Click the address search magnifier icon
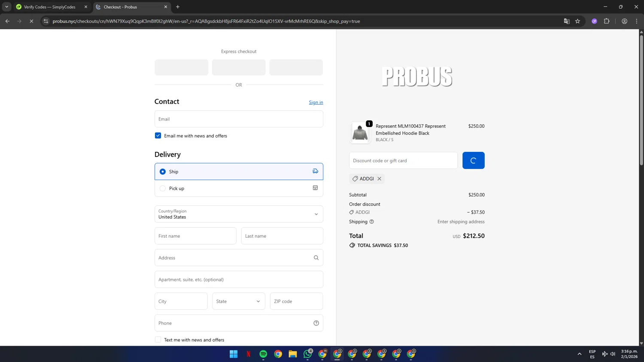 tap(316, 258)
